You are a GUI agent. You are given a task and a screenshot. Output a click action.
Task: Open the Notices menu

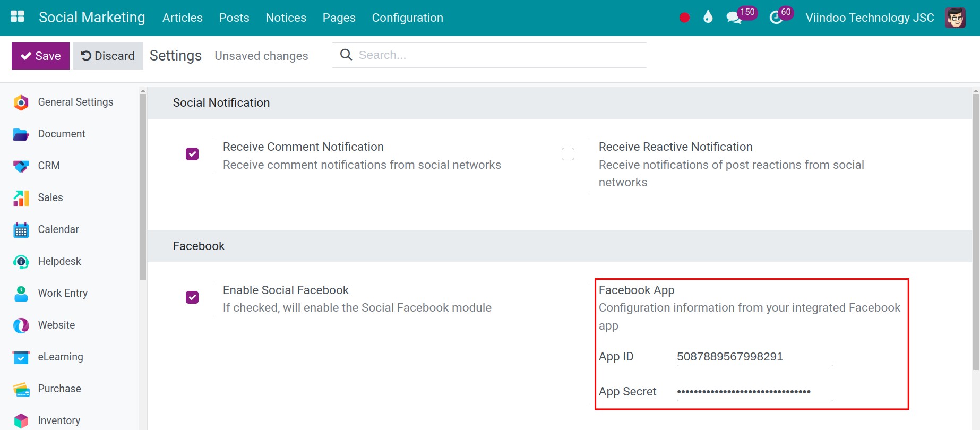[x=286, y=18]
